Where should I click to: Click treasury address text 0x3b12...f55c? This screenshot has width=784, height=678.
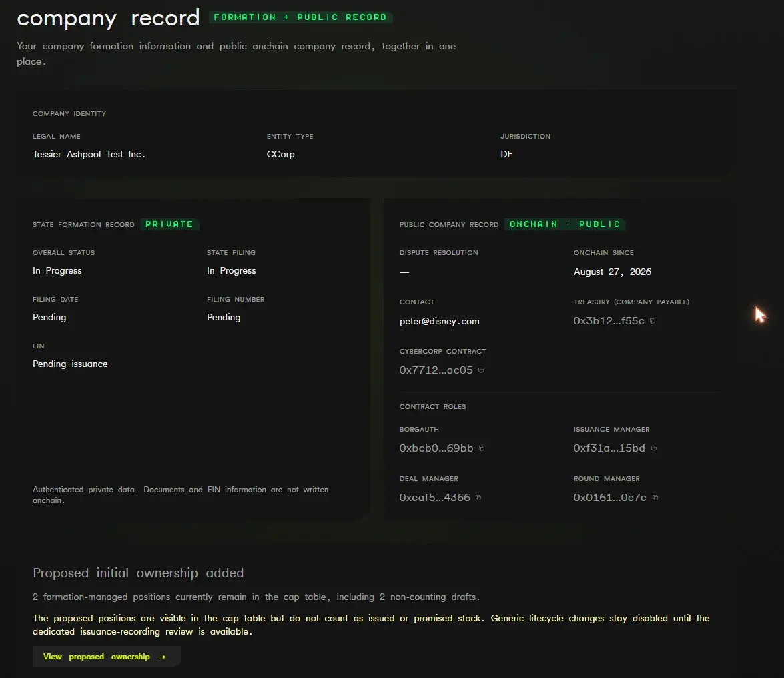coord(609,321)
